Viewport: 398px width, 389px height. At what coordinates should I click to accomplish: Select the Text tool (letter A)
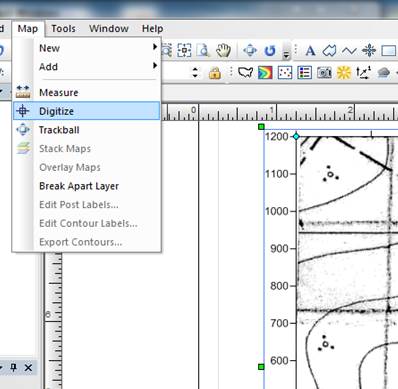310,51
